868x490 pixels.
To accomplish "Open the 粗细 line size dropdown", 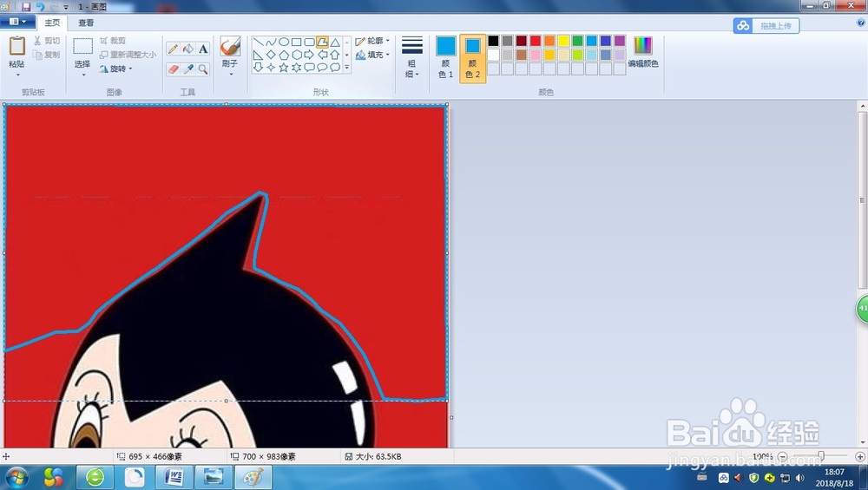I will (411, 58).
